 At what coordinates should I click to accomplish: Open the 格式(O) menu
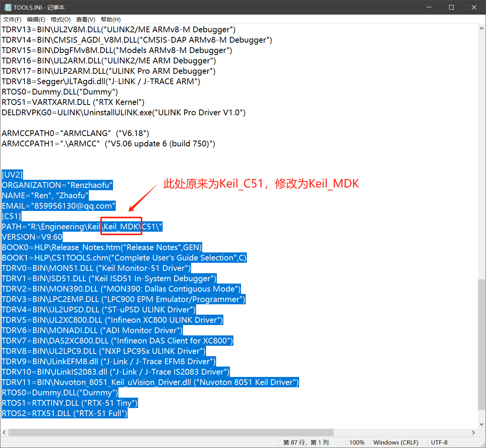click(x=61, y=20)
